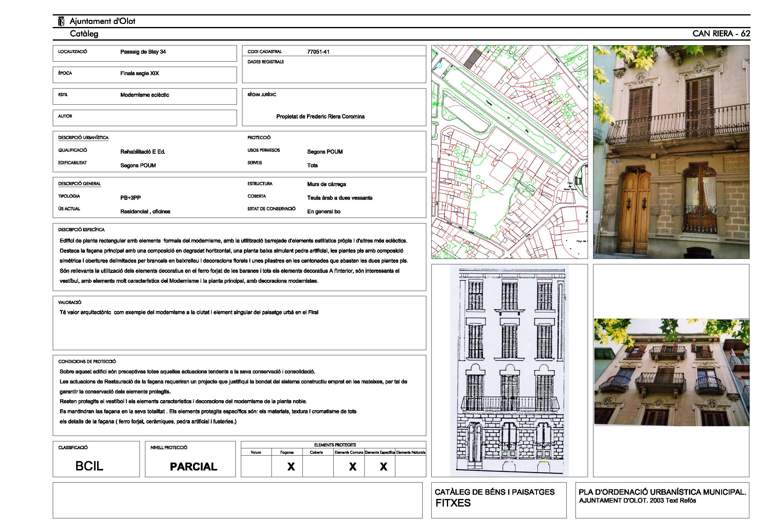Open the wooden door facade photo
The width and height of the screenshot is (763, 532).
click(x=671, y=152)
